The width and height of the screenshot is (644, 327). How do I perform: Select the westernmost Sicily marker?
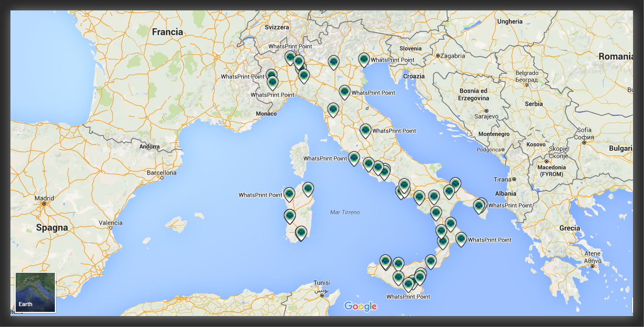pyautogui.click(x=385, y=262)
